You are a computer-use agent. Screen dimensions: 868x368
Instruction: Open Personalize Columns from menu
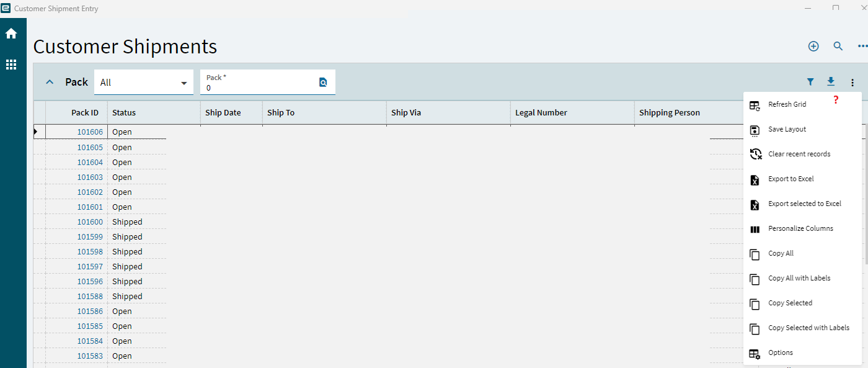pyautogui.click(x=802, y=228)
